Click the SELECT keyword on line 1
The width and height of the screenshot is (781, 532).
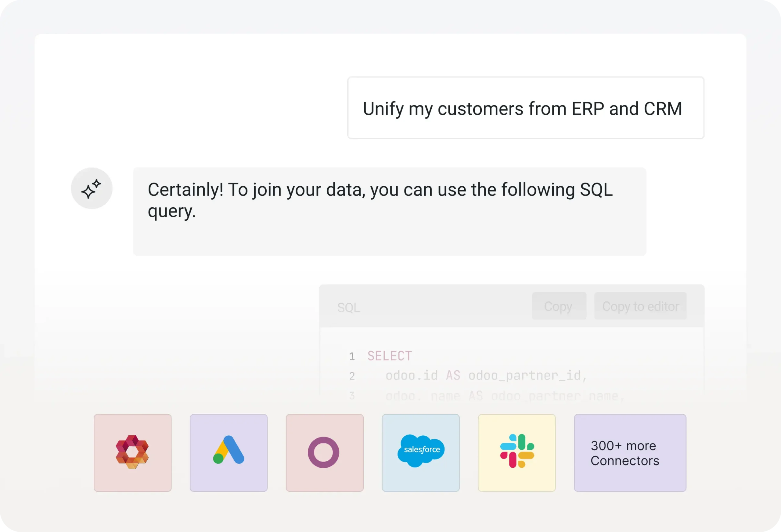390,356
